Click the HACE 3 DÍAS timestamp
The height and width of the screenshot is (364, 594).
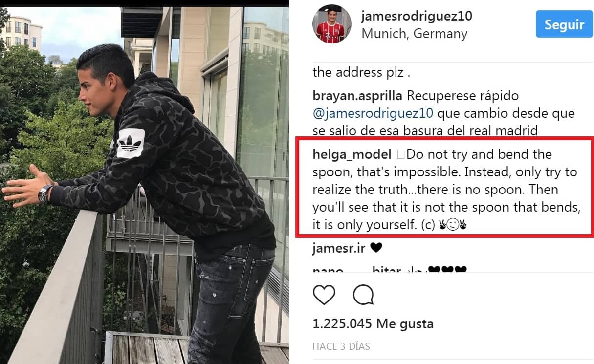[x=341, y=347]
